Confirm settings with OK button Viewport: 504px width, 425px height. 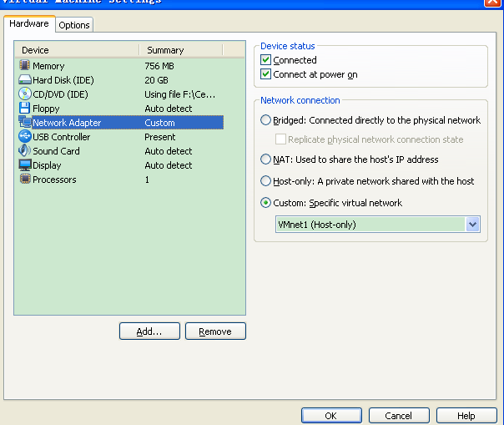[331, 416]
